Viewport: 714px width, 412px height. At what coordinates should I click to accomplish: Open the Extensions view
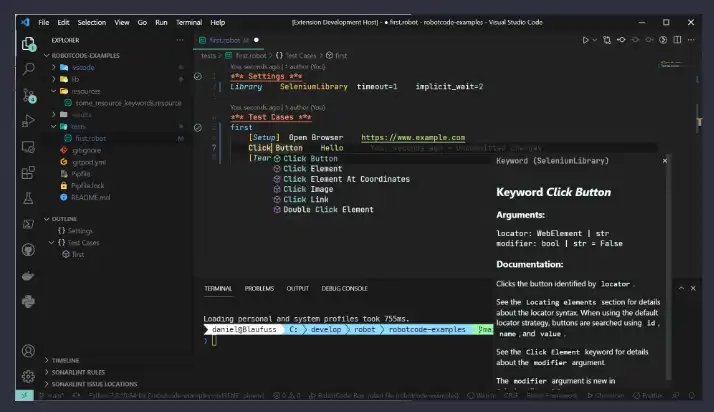[28, 173]
